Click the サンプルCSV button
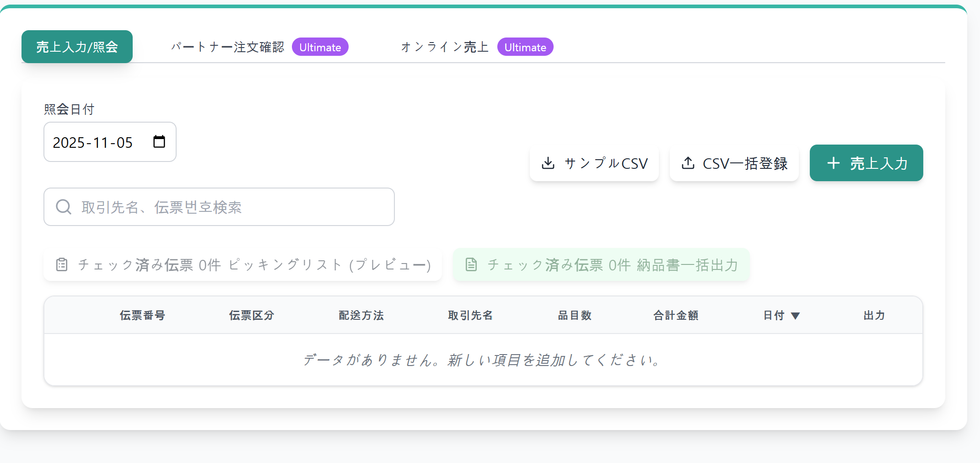 click(594, 163)
